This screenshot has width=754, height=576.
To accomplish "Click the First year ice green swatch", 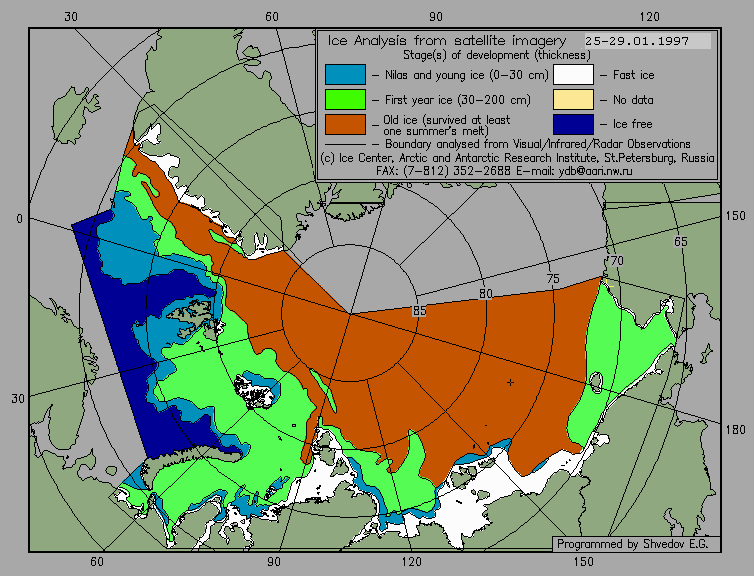I will [x=345, y=100].
